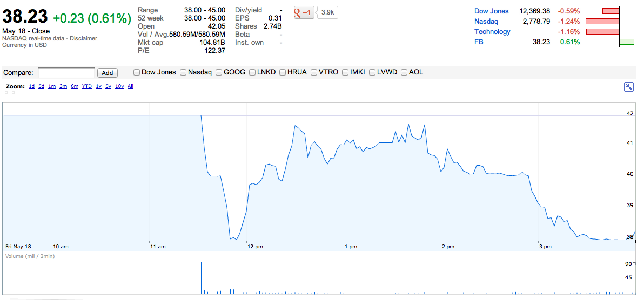644x300 pixels.
Task: Click the Fri May 18 date label
Action: pyautogui.click(x=18, y=247)
